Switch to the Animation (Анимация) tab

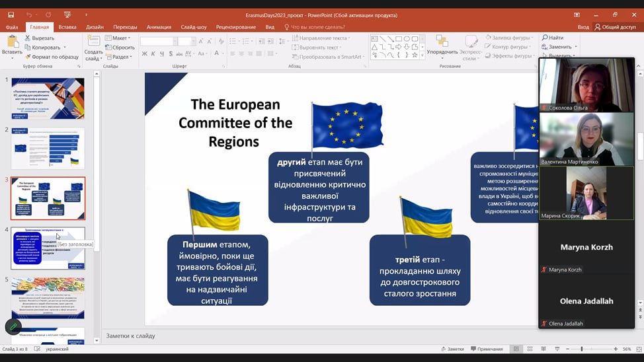point(159,27)
